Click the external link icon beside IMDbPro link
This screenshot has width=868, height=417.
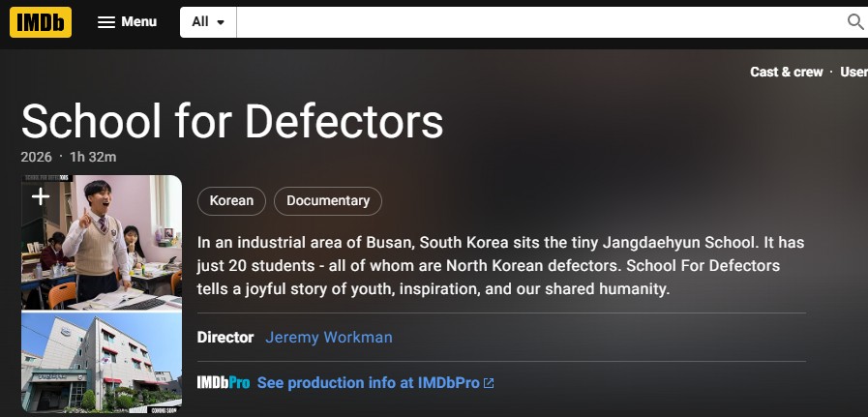(x=489, y=383)
